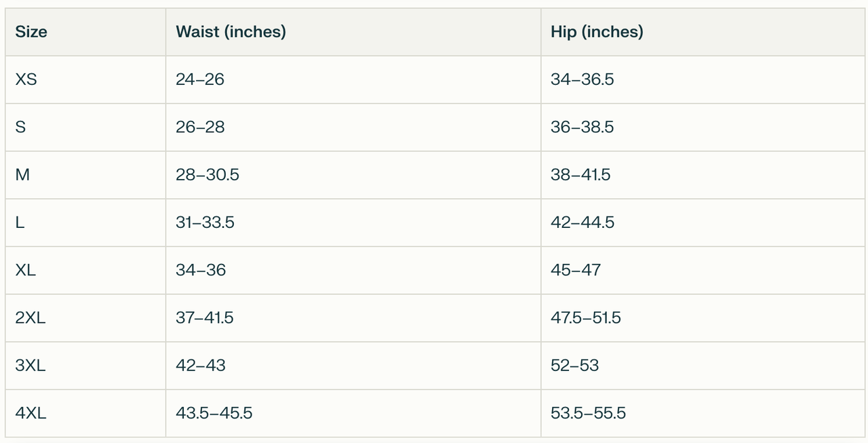Click the Waist (inches) column header
The width and height of the screenshot is (868, 443).
coord(231,32)
